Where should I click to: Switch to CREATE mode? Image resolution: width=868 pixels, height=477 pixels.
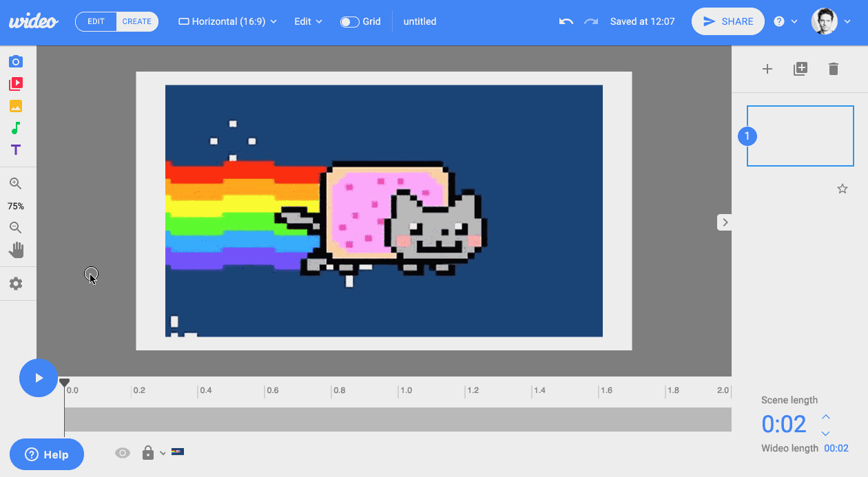[136, 21]
